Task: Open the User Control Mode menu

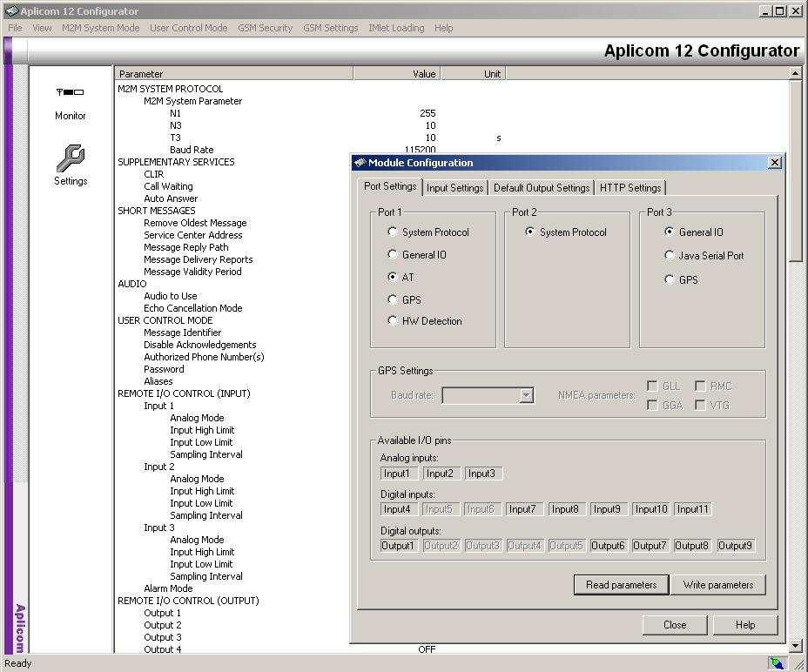Action: click(189, 28)
